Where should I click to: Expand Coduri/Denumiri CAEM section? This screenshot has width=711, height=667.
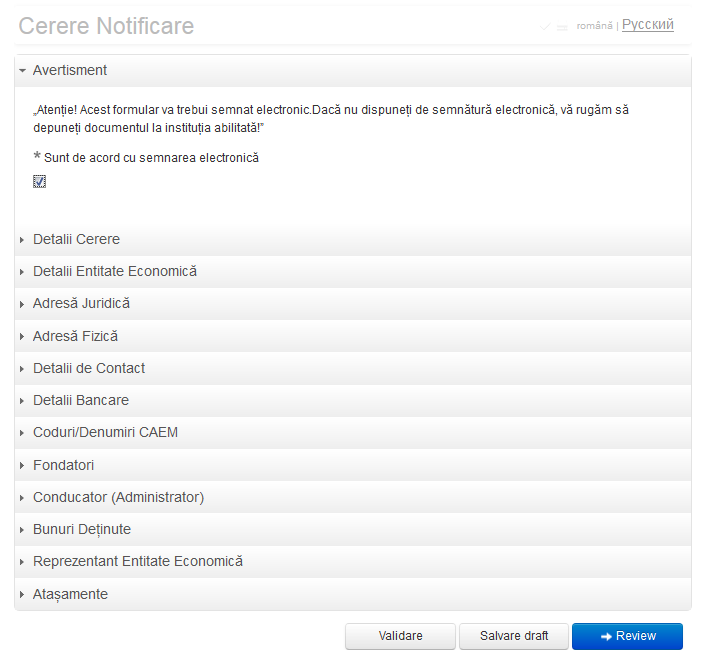(x=105, y=433)
